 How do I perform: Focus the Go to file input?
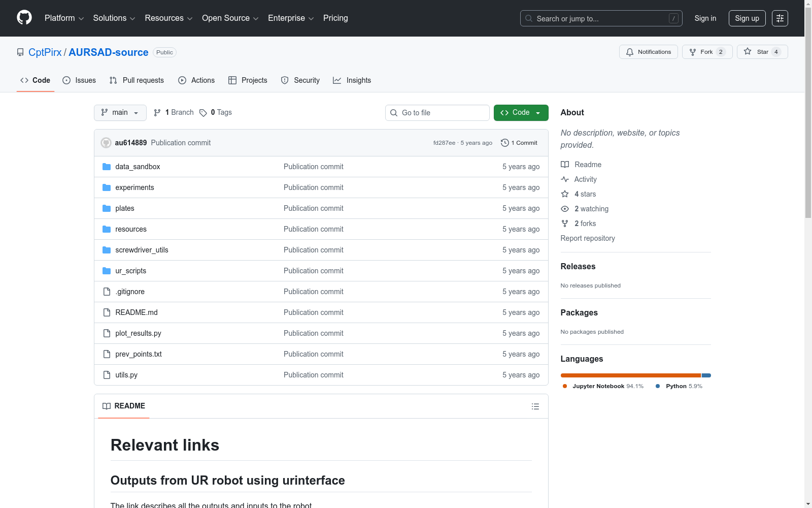click(x=437, y=113)
